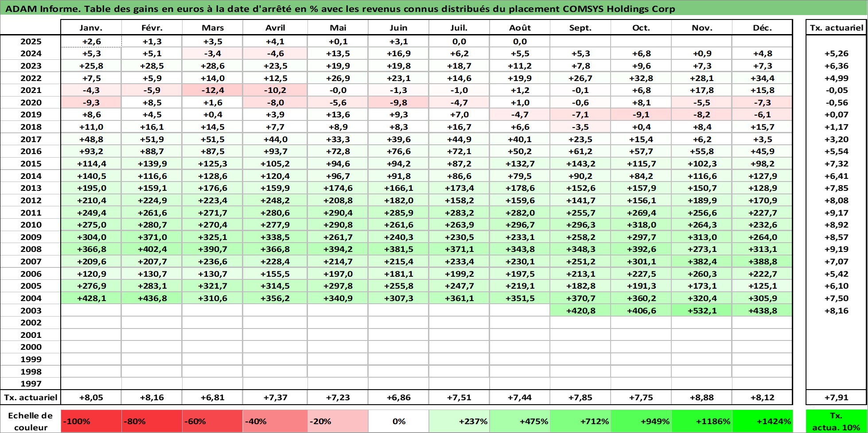The image size is (868, 433).
Task: Click the 'Echelle de couleur' legend label
Action: coord(31,421)
